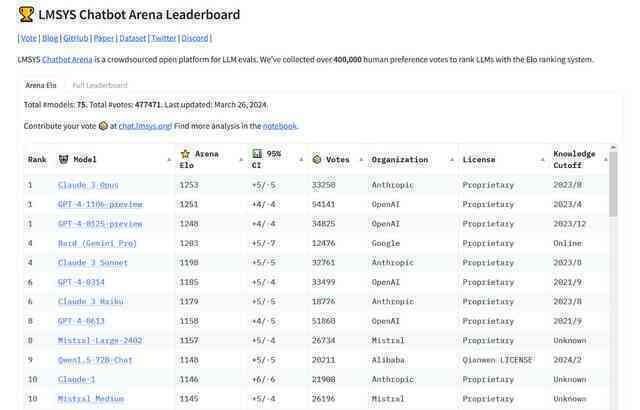Open the Blog link
The width and height of the screenshot is (640, 410).
coord(50,38)
